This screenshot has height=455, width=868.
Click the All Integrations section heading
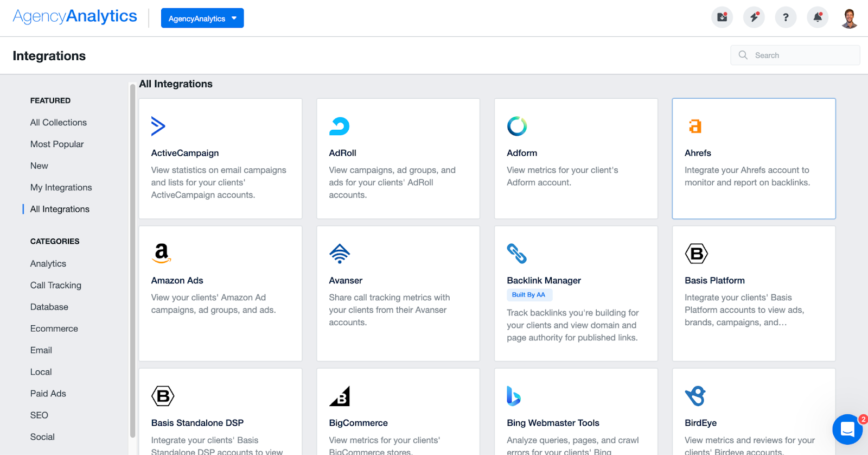(176, 84)
